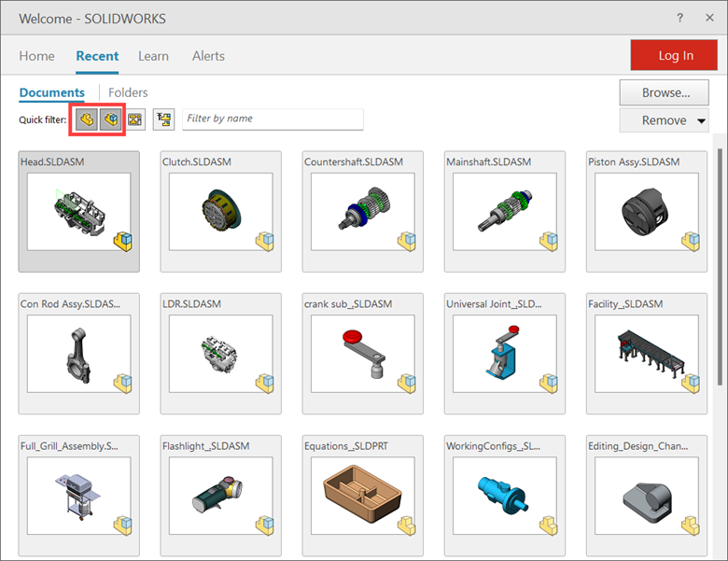Open Full_Grill_Assembly thumbnail
Image resolution: width=728 pixels, height=561 pixels.
79,496
